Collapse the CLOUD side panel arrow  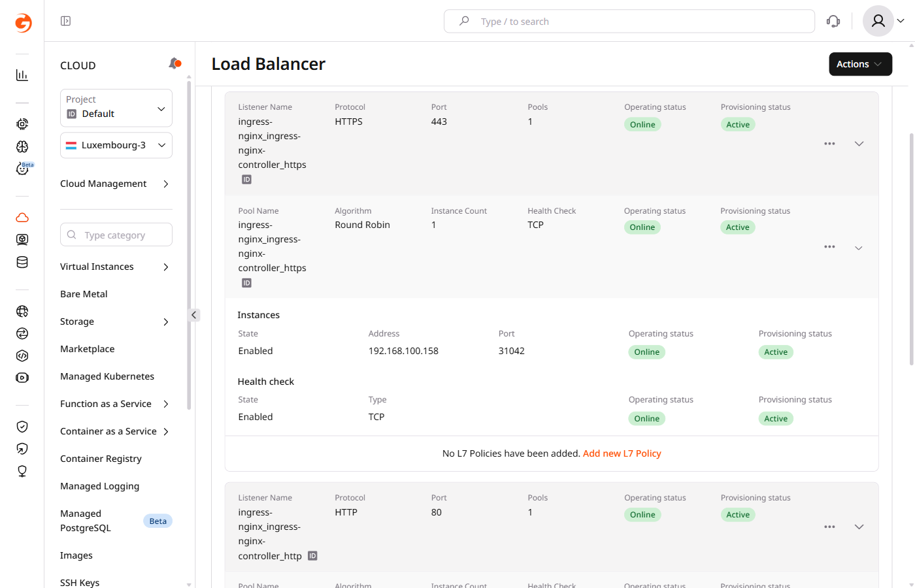[193, 315]
